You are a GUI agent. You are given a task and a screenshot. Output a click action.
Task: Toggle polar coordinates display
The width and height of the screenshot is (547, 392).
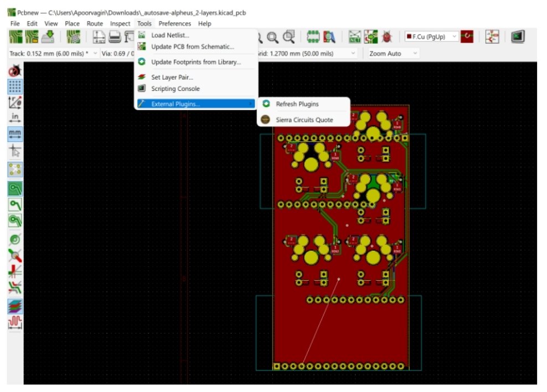tap(15, 102)
